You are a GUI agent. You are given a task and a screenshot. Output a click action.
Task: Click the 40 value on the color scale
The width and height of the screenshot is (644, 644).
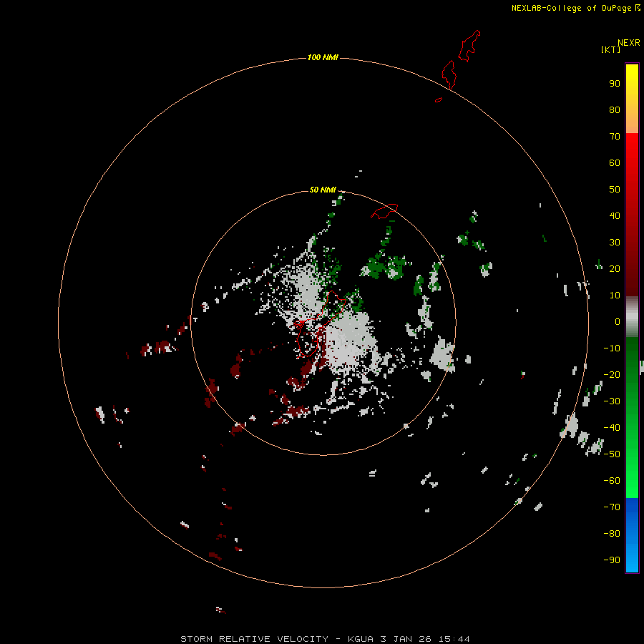pyautogui.click(x=615, y=215)
